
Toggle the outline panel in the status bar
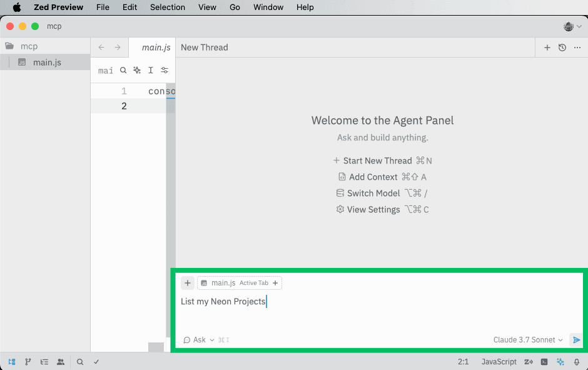pos(44,362)
